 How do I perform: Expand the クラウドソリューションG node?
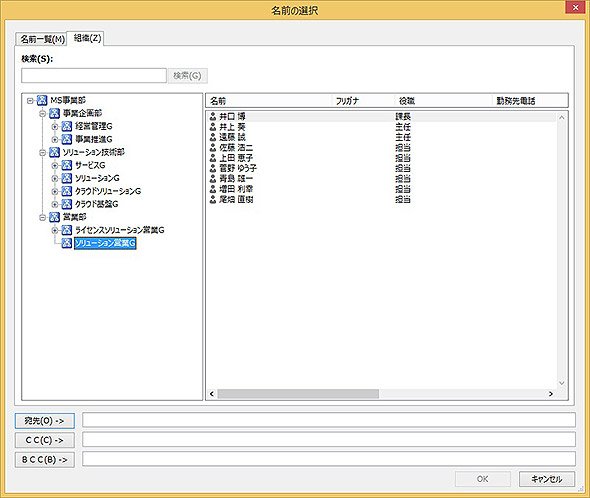[x=55, y=191]
